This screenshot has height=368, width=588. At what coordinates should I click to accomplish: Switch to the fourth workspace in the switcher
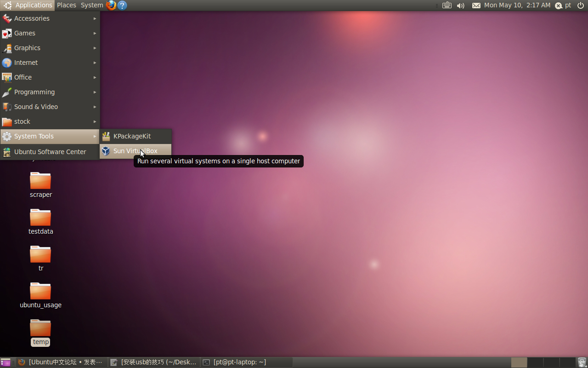tap(567, 362)
